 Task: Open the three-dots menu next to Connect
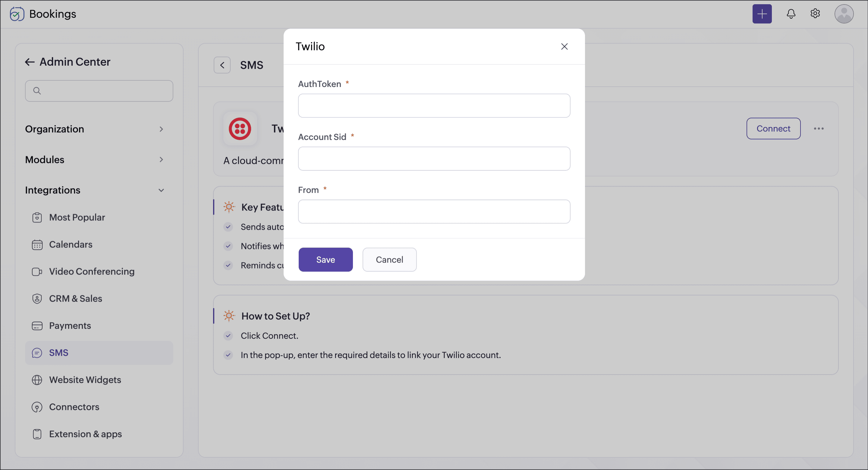[819, 129]
